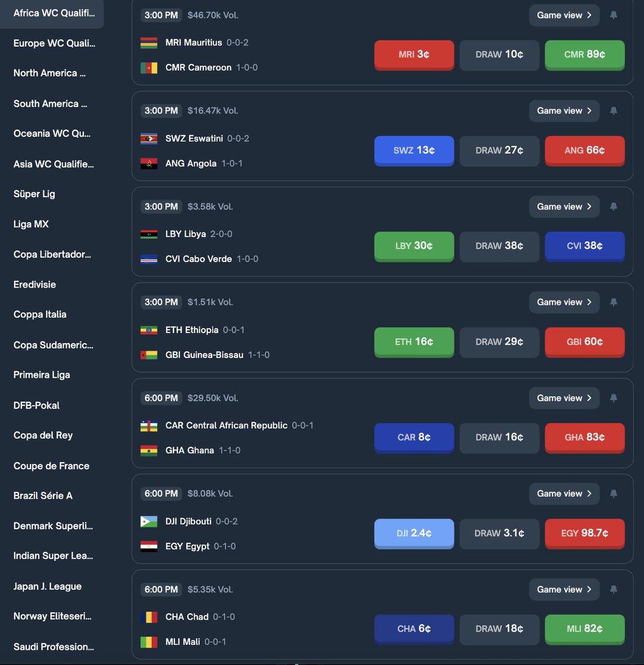Click the light blue DJI 2.4¢ button
Screen dimensions: 644x665
[x=414, y=533]
